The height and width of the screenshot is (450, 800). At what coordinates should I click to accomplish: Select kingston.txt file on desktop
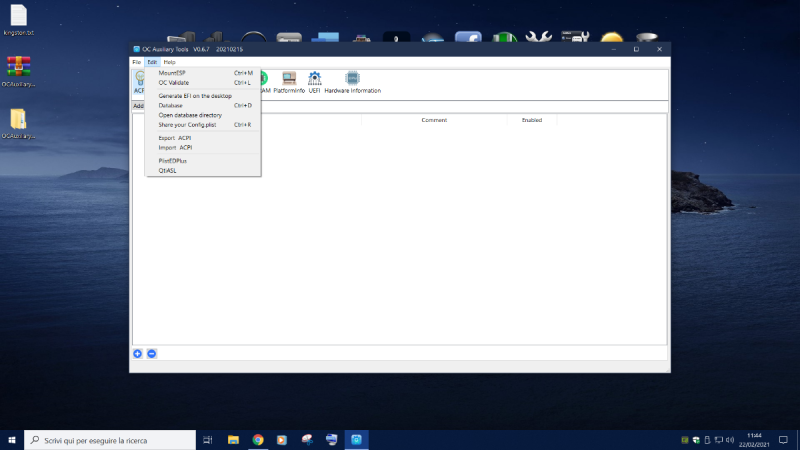(x=19, y=20)
